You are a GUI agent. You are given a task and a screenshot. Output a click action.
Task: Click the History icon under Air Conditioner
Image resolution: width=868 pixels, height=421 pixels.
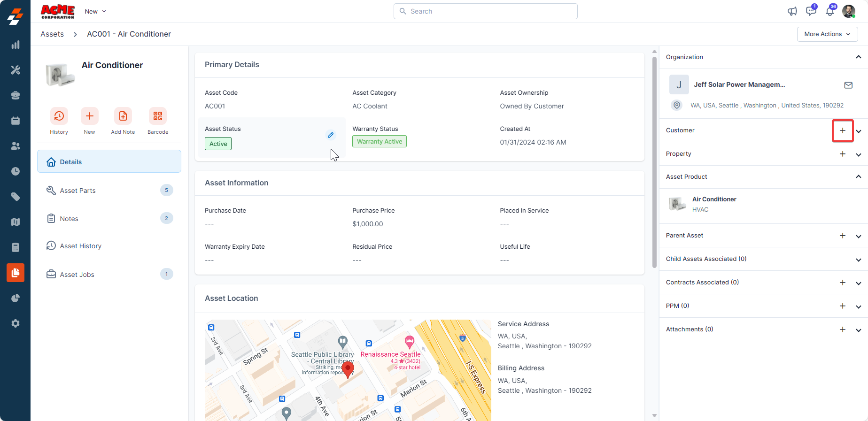point(59,116)
